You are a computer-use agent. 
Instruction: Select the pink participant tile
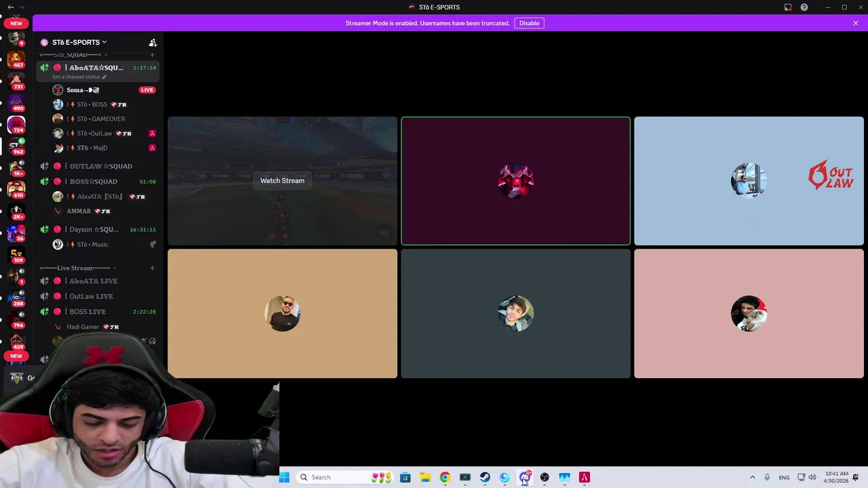(749, 313)
